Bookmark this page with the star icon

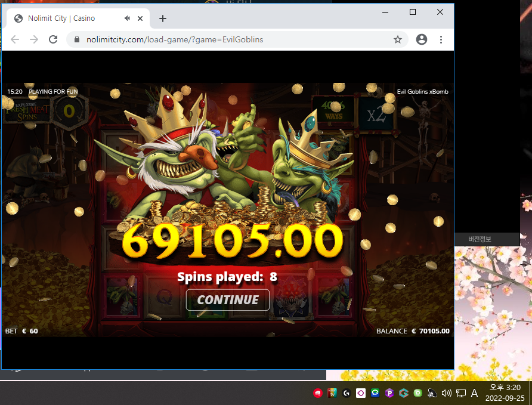coord(398,39)
